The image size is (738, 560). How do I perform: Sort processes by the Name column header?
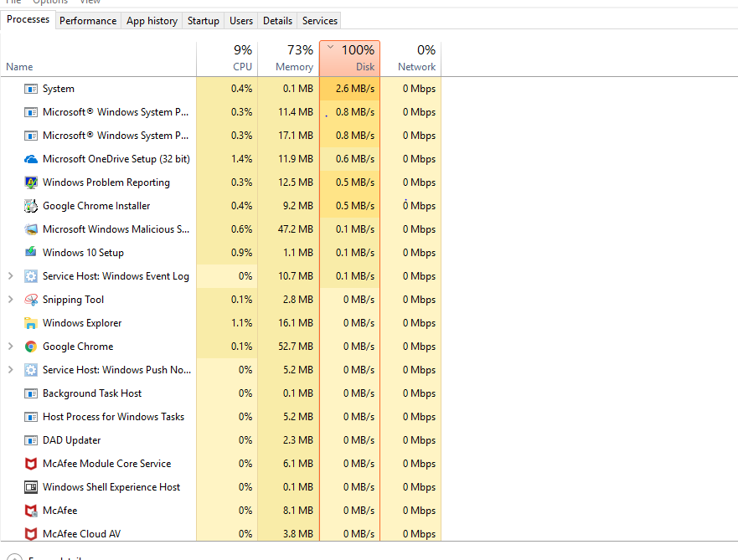(x=98, y=59)
